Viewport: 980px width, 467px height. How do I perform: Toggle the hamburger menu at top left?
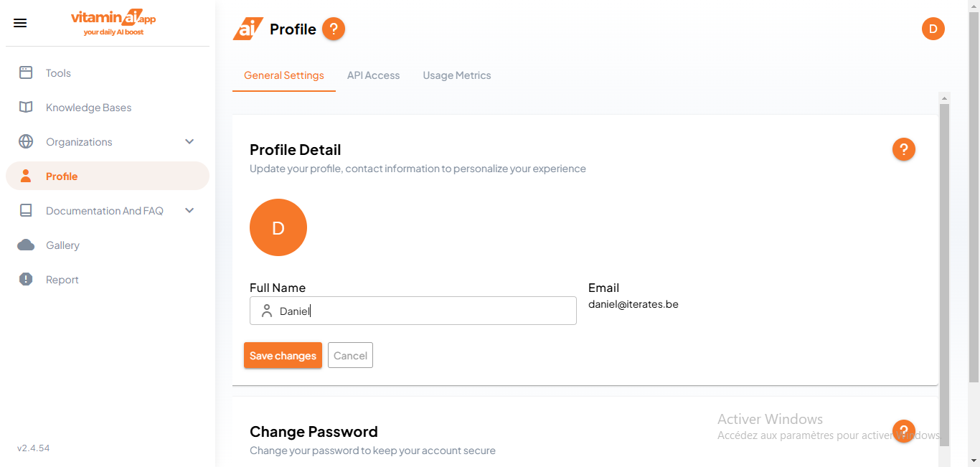pyautogui.click(x=20, y=22)
